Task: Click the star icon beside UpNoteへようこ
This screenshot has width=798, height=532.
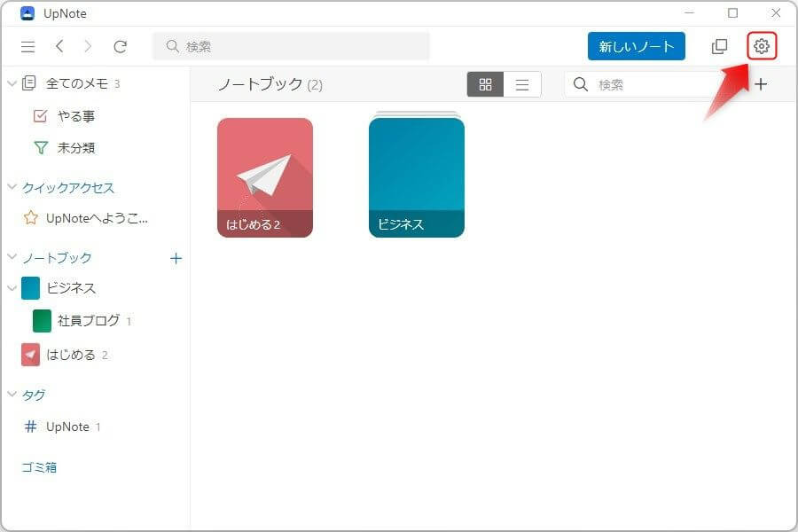Action: pyautogui.click(x=30, y=218)
